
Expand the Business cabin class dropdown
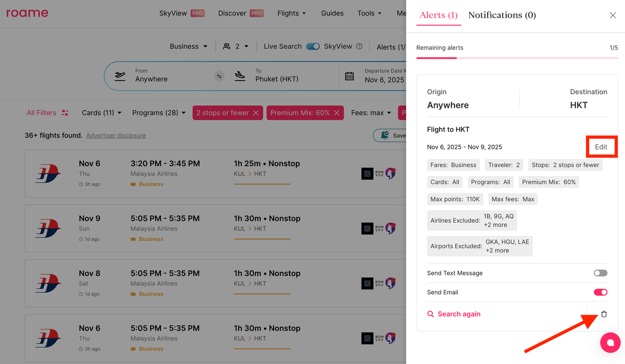189,46
